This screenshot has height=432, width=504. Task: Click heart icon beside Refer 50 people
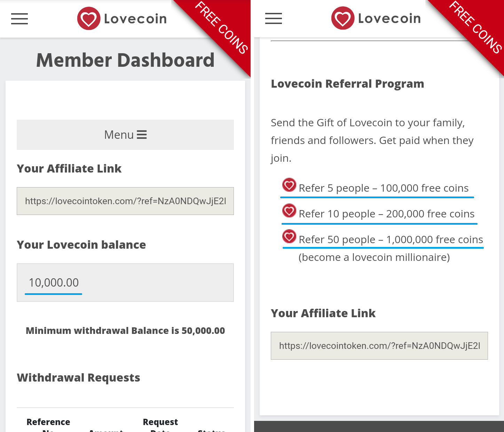pos(289,237)
